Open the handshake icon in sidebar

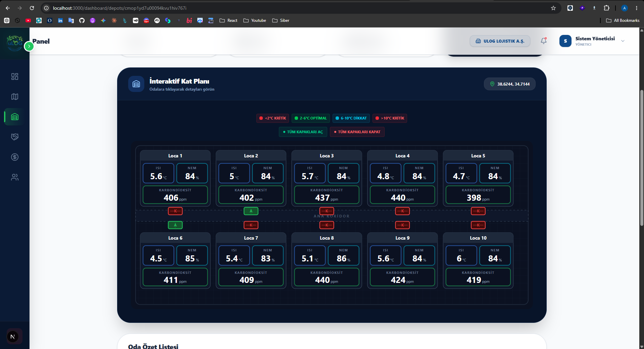[15, 137]
